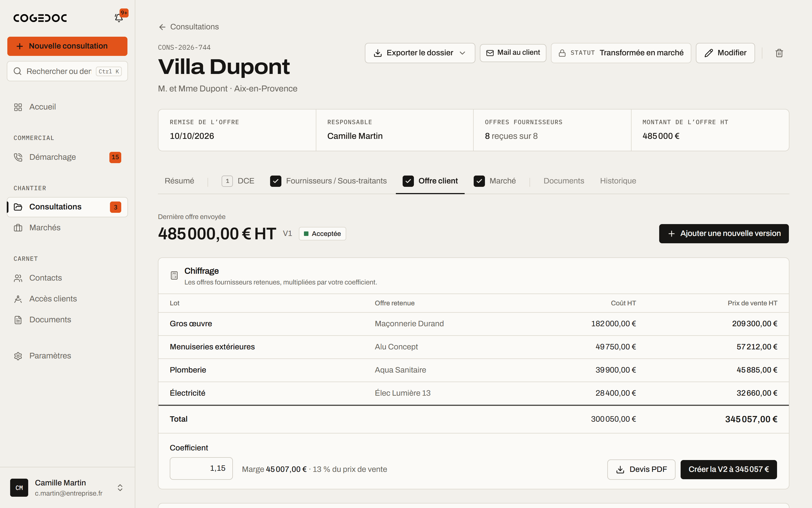
Task: Click the Paramètres gear icon
Action: pyautogui.click(x=18, y=356)
